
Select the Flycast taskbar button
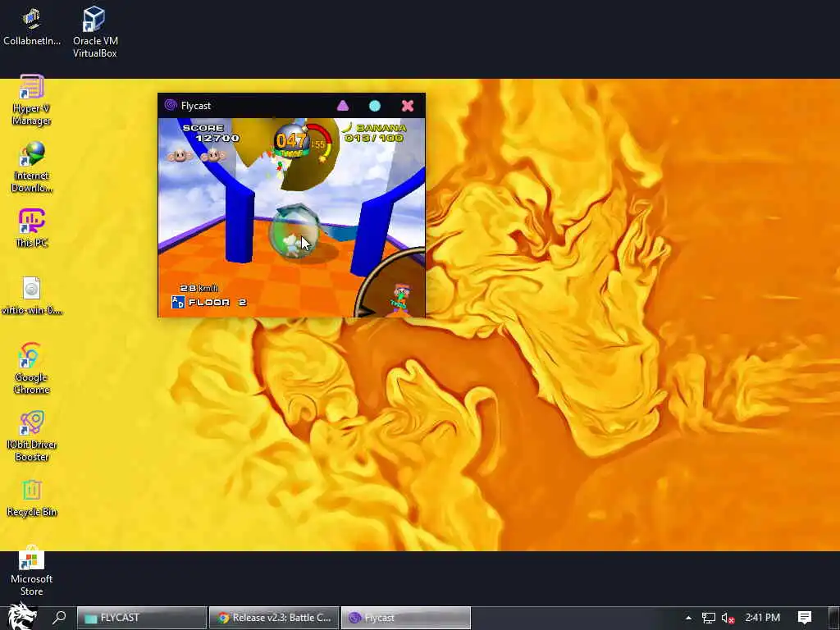[x=406, y=618]
